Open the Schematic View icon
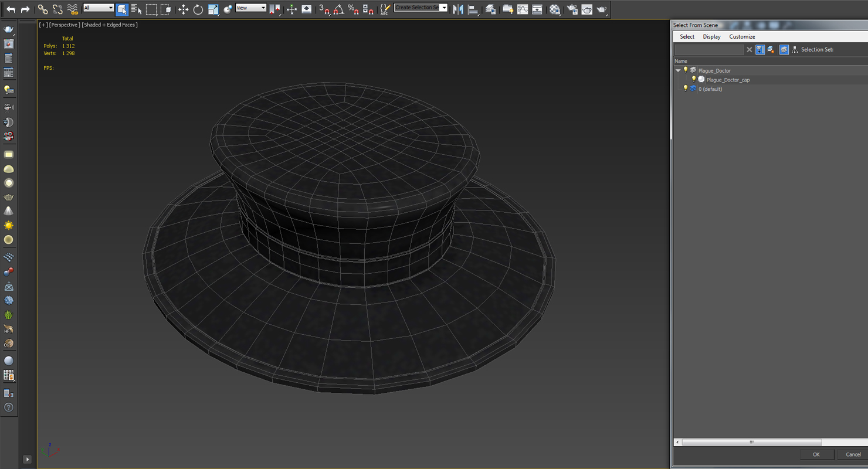Image resolution: width=868 pixels, height=469 pixels. tap(537, 9)
